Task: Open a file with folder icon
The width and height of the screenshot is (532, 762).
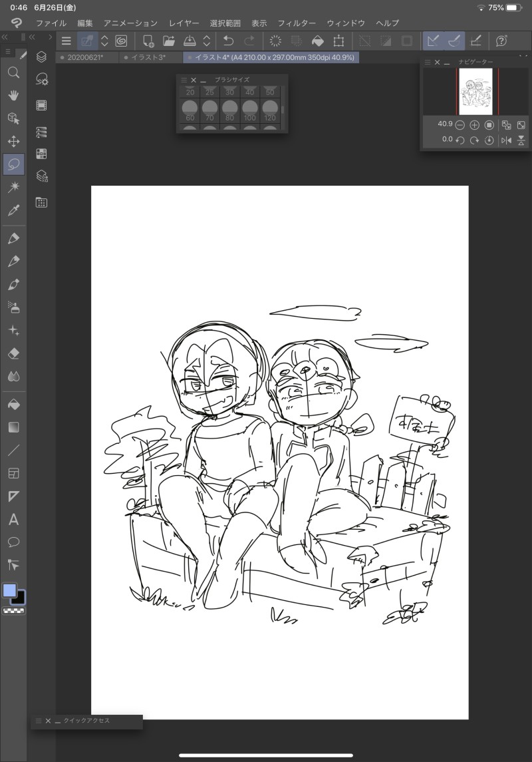Action: [x=168, y=41]
